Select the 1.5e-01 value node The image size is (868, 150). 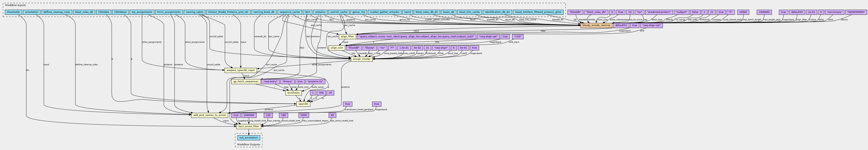coord(404,48)
